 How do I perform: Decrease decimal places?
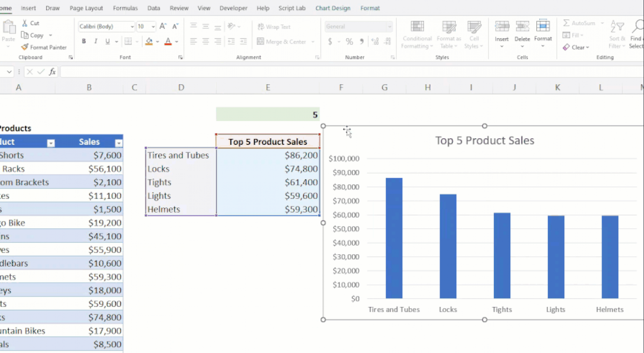click(x=387, y=42)
